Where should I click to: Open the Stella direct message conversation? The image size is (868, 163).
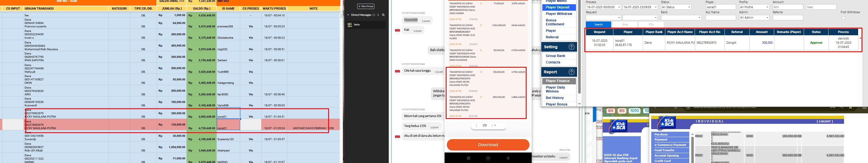pos(366,25)
